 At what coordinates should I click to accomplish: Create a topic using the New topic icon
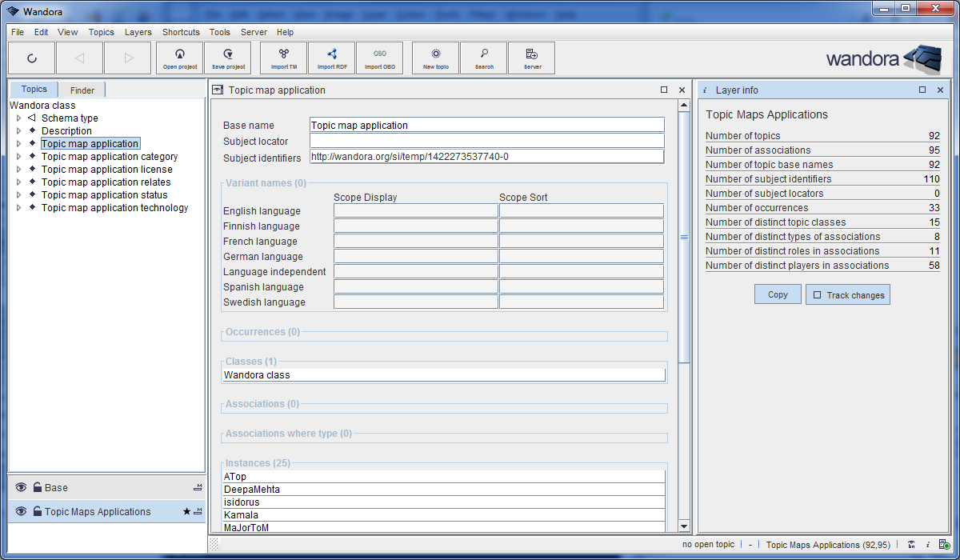pyautogui.click(x=434, y=57)
